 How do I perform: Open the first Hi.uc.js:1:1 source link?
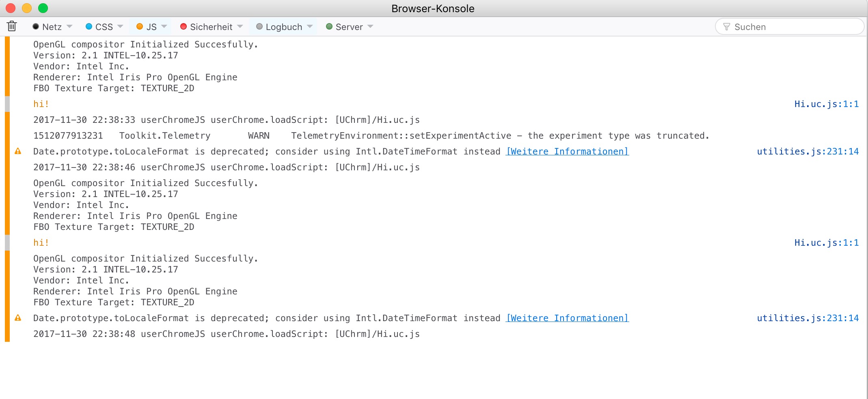pyautogui.click(x=826, y=104)
